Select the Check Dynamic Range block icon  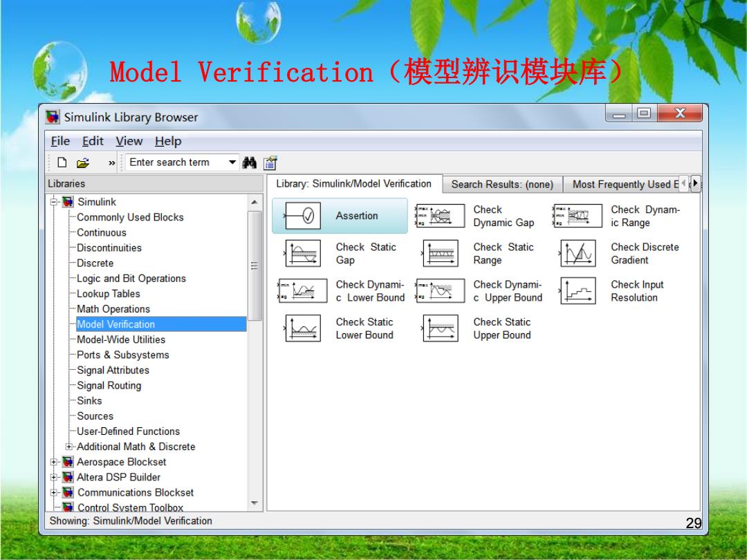pyautogui.click(x=578, y=216)
